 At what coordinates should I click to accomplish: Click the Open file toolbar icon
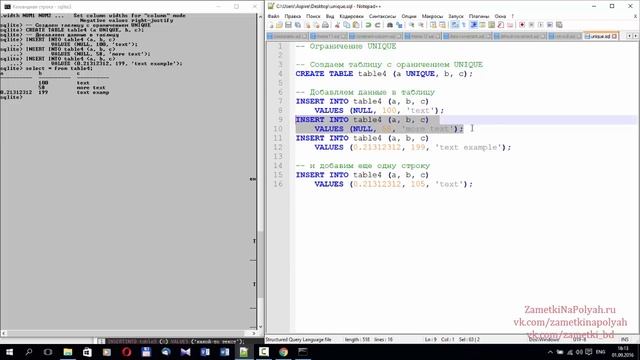279,25
